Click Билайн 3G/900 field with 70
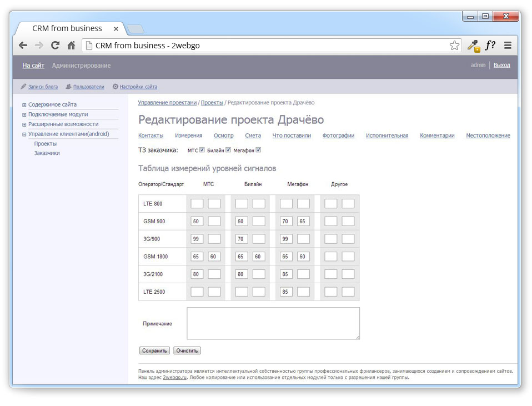 pos(242,239)
